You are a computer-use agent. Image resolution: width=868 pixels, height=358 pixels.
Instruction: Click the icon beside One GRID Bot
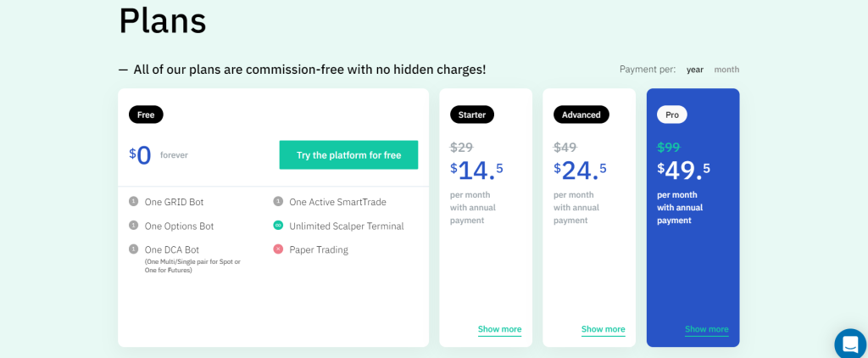pos(133,201)
